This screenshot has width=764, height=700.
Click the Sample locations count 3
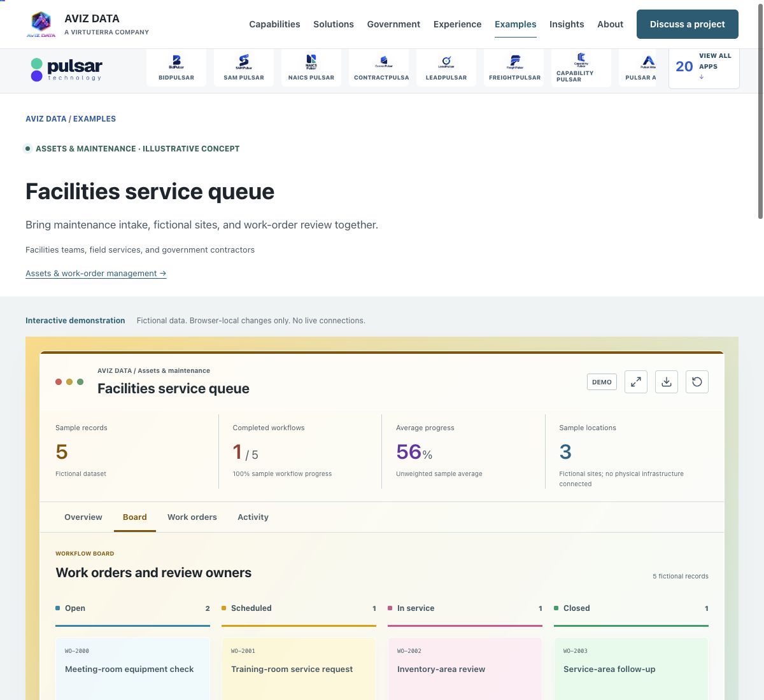tap(565, 452)
